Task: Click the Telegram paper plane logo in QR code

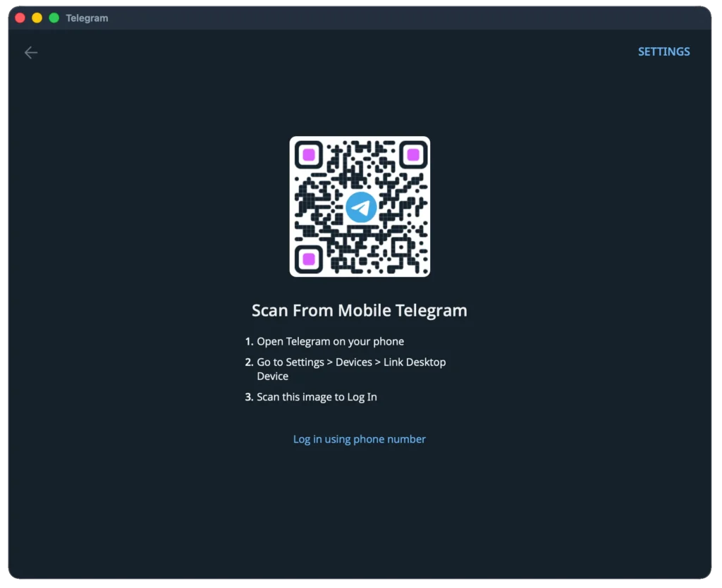Action: [361, 207]
